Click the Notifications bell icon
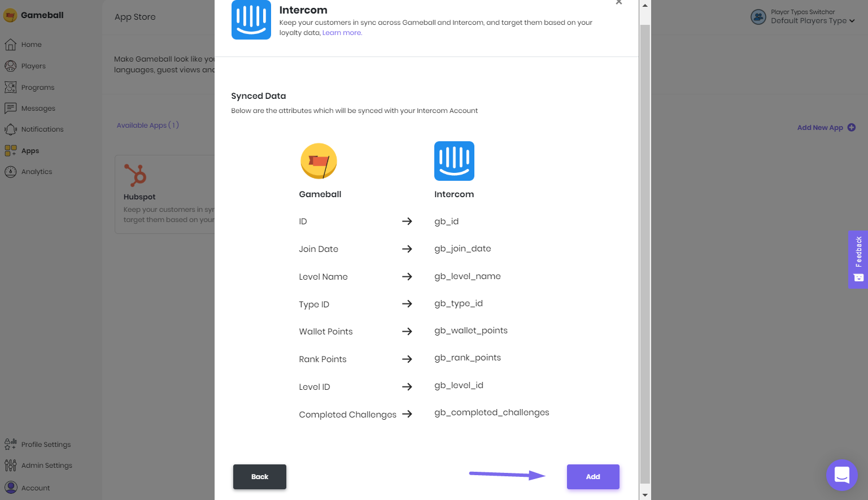 pos(10,129)
